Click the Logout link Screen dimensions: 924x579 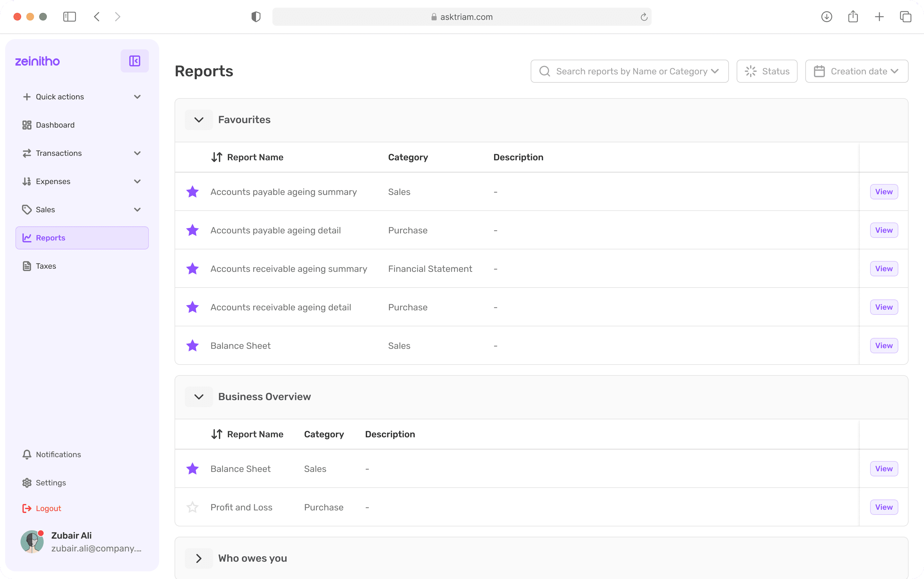(48, 508)
